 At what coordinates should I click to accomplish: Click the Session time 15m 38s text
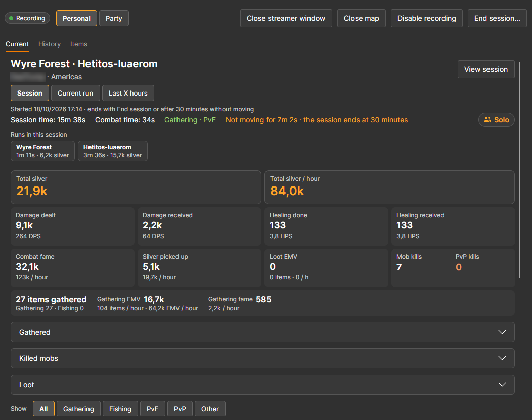pyautogui.click(x=48, y=120)
